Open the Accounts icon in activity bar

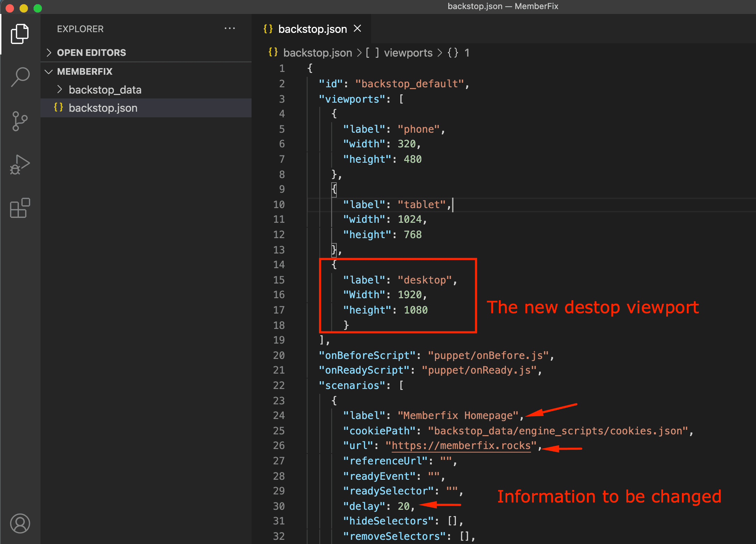(x=20, y=523)
